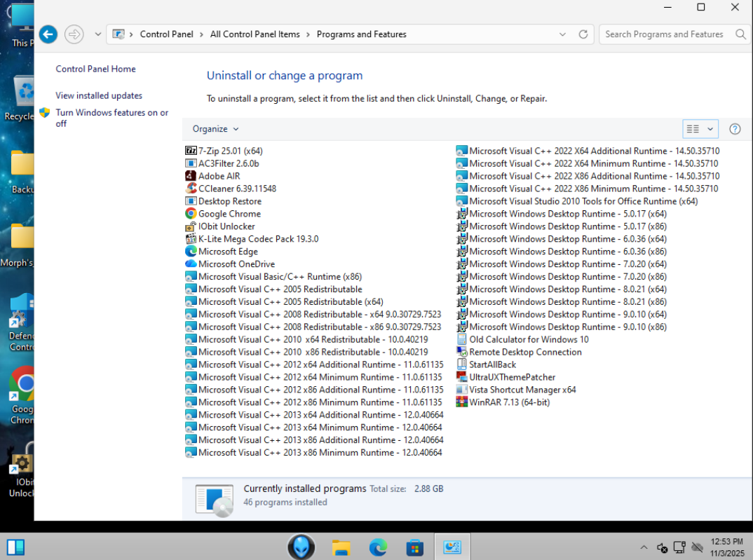Expand the chevron after Control Panel breadcrumb
Viewport: 753px width, 560px height.
(x=201, y=34)
